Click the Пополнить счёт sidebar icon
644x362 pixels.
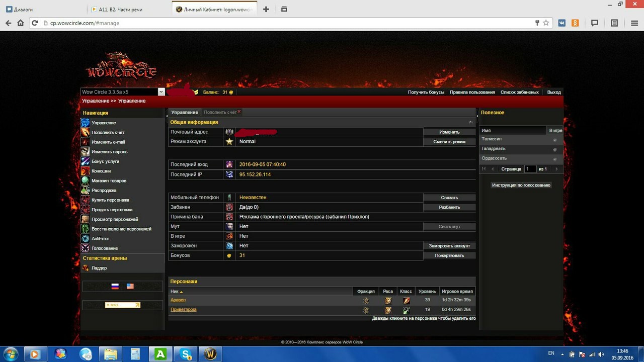click(86, 132)
